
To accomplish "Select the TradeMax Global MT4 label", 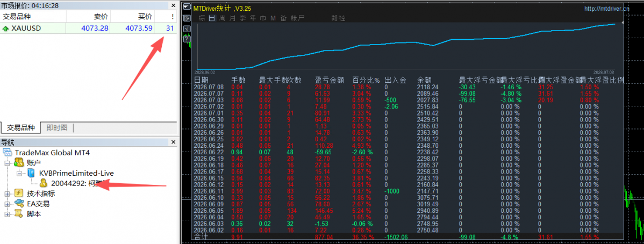I will coord(52,153).
